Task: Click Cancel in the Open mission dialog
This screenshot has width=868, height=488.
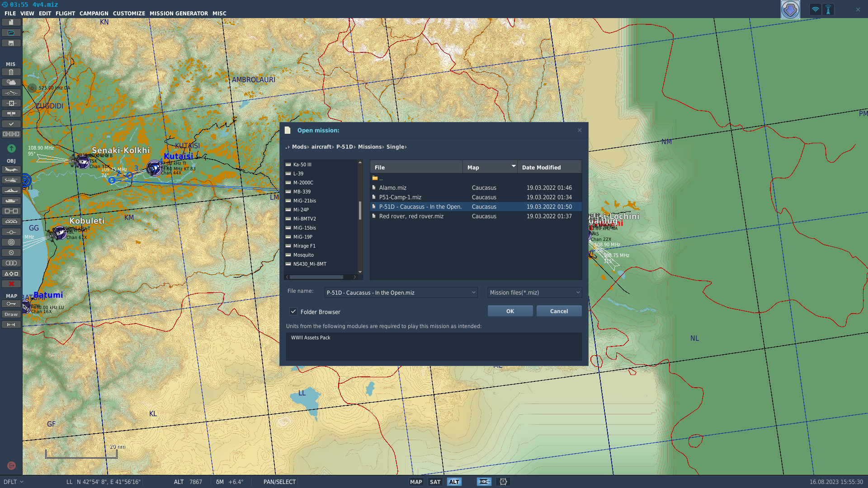Action: pos(559,311)
